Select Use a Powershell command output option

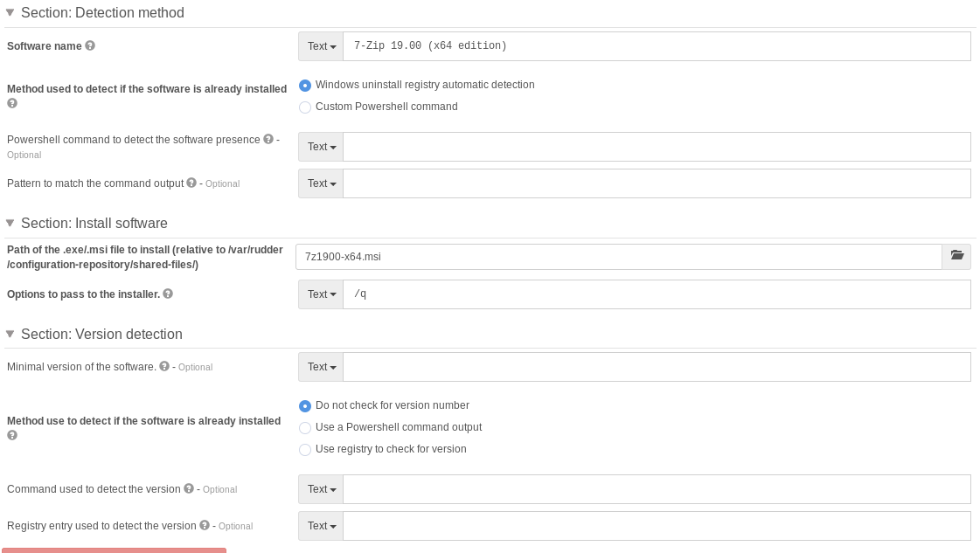click(305, 428)
